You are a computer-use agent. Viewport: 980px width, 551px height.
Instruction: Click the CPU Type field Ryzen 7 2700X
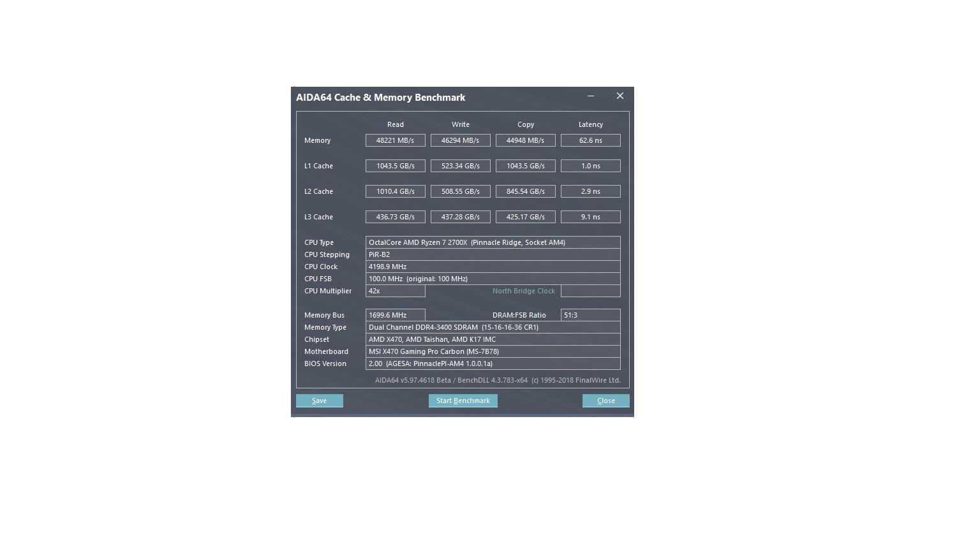[x=493, y=242]
